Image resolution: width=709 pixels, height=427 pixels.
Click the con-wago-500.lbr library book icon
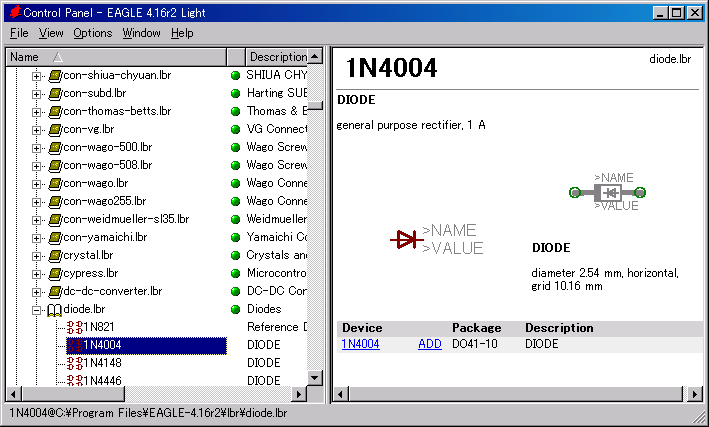click(55, 147)
